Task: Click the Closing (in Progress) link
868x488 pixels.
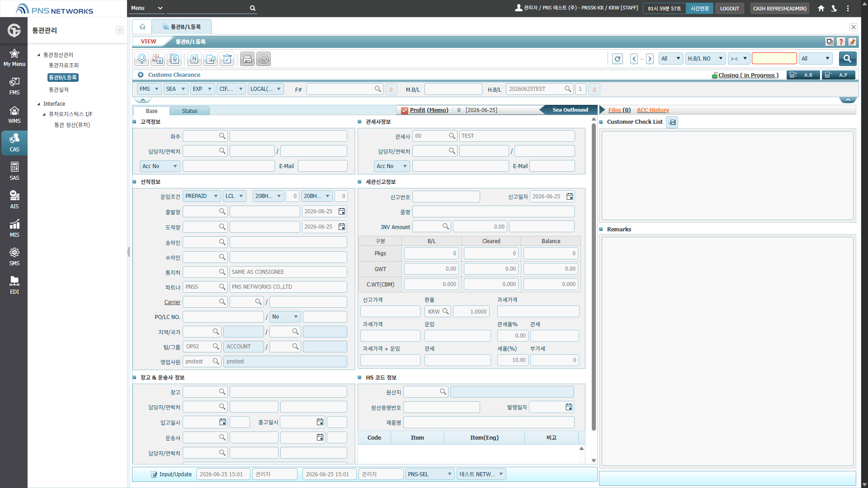Action: click(748, 75)
